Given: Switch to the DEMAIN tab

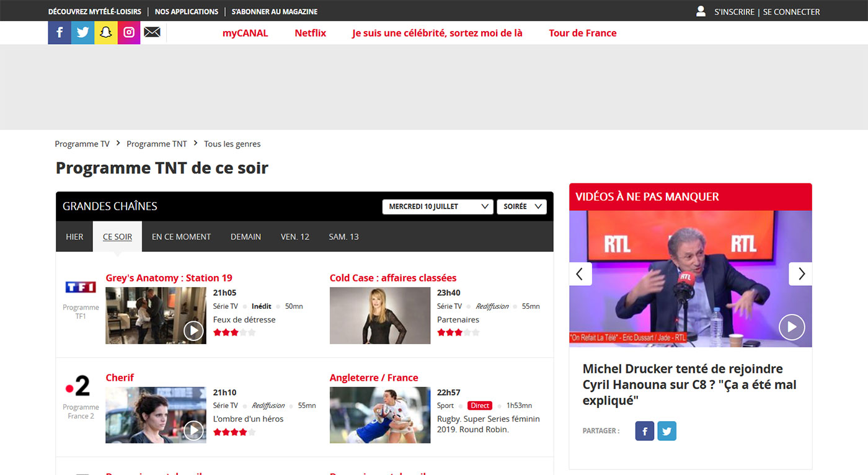Looking at the screenshot, I should 246,236.
